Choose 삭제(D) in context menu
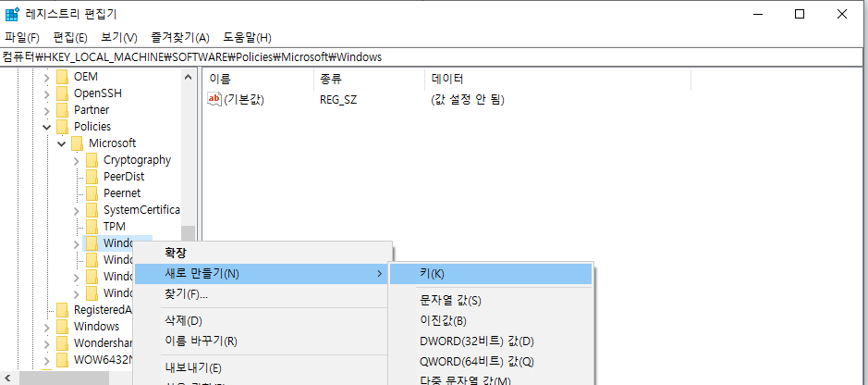This screenshot has height=385, width=868. pyautogui.click(x=263, y=320)
